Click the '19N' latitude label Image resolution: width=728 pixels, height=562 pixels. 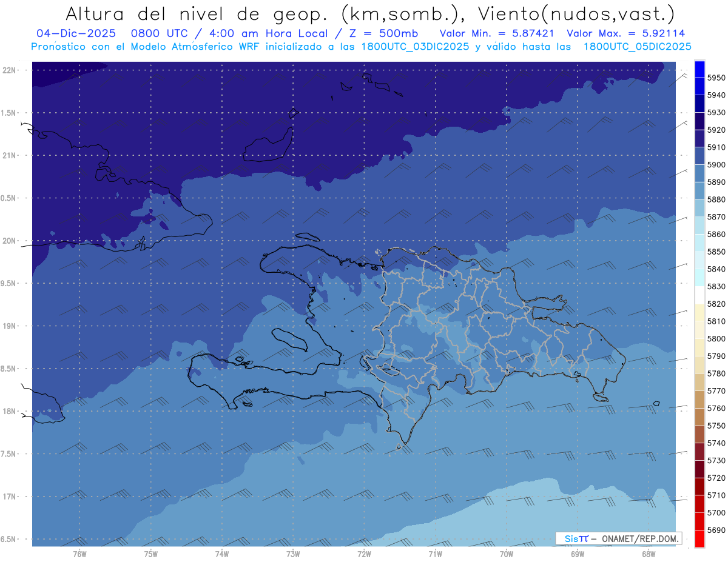click(9, 326)
